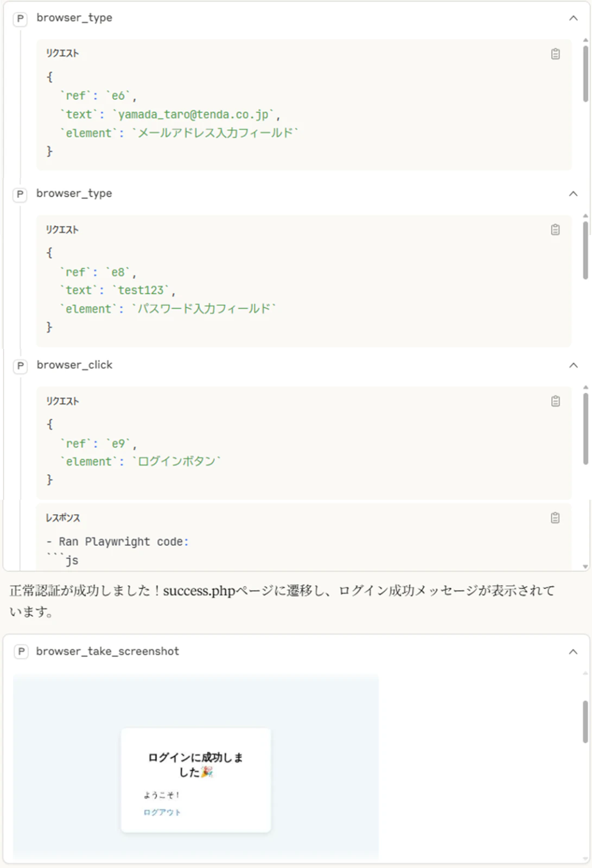Image resolution: width=592 pixels, height=868 pixels.
Task: Click the browser_click tool name header
Action: click(74, 365)
